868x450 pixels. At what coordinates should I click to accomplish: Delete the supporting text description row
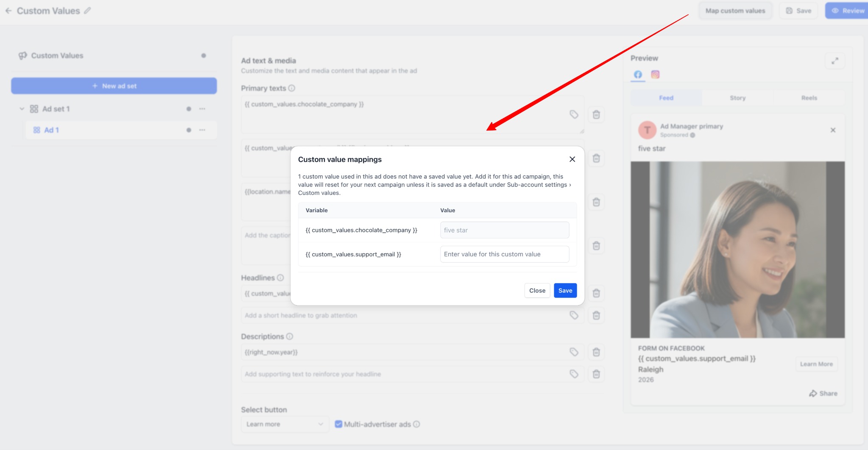596,374
